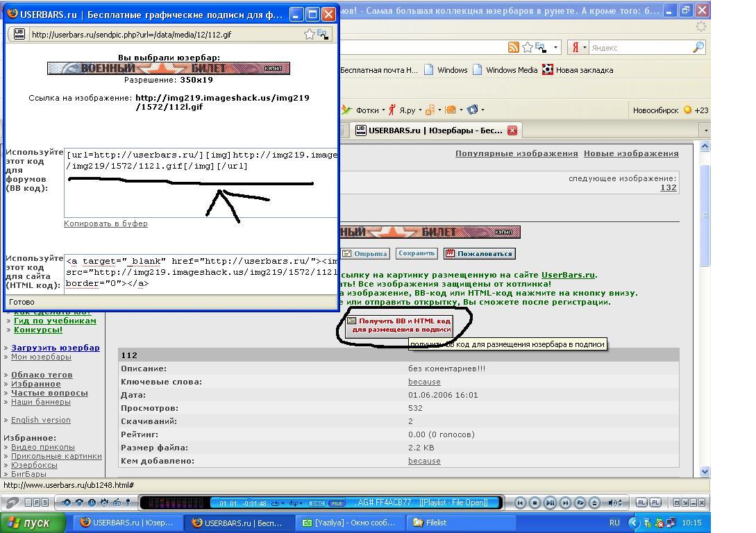Open the 'because' keyword link
The width and height of the screenshot is (756, 533).
(x=424, y=382)
